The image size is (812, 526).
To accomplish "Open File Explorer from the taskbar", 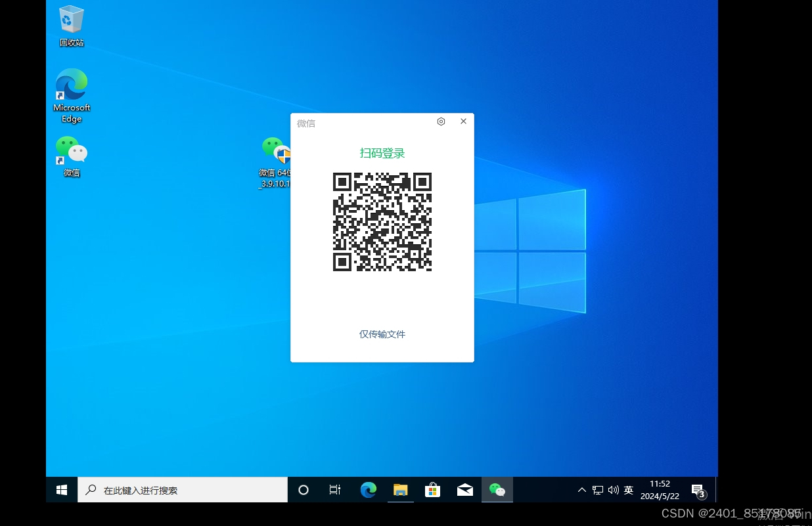I will click(401, 490).
